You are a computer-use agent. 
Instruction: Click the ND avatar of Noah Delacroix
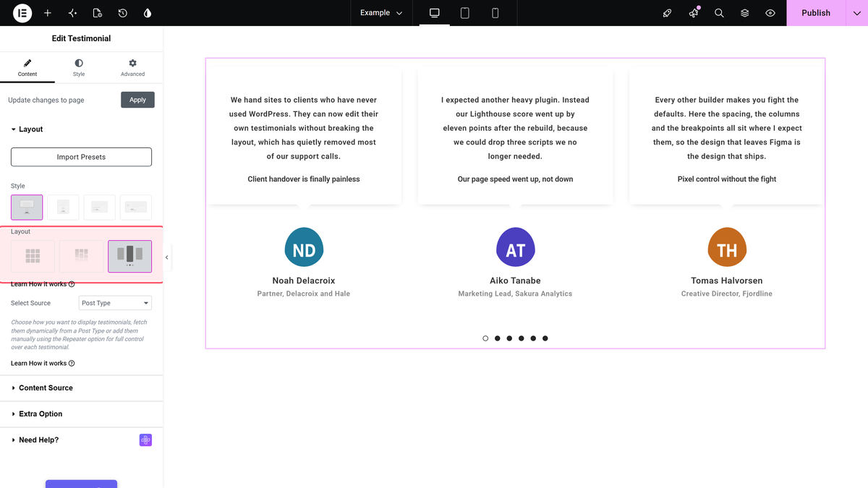[304, 247]
